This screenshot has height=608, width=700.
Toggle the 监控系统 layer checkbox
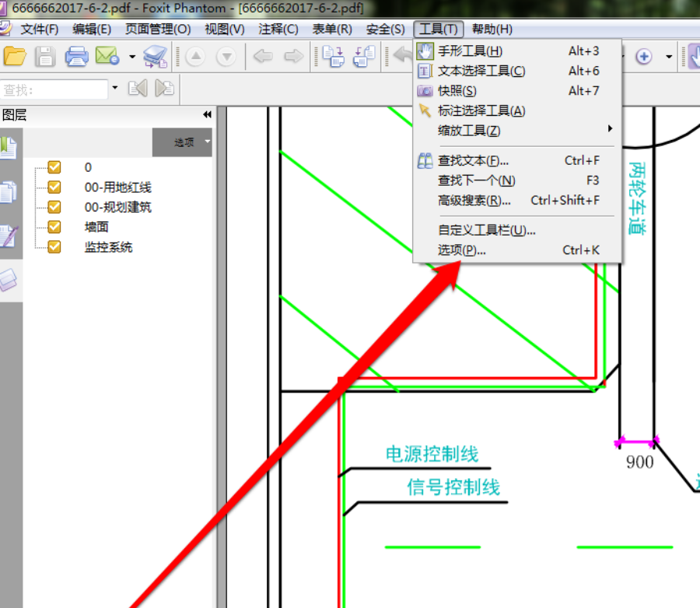click(x=54, y=247)
